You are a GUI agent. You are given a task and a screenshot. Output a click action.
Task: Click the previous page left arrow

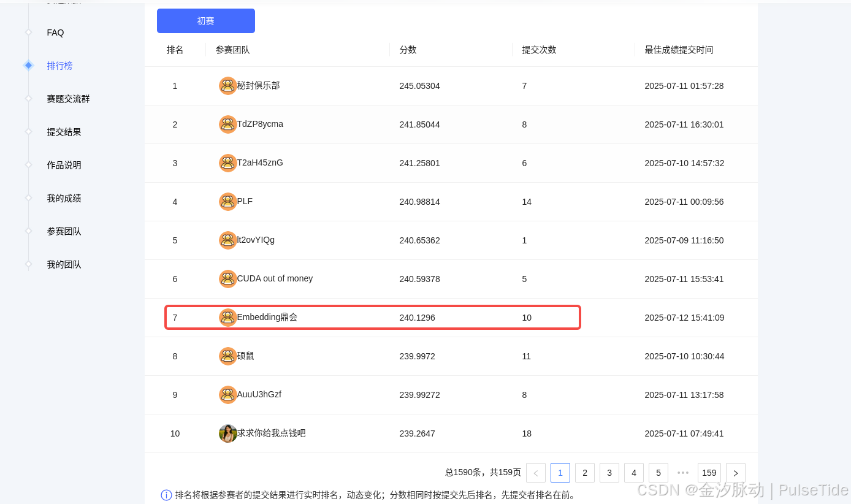point(536,473)
